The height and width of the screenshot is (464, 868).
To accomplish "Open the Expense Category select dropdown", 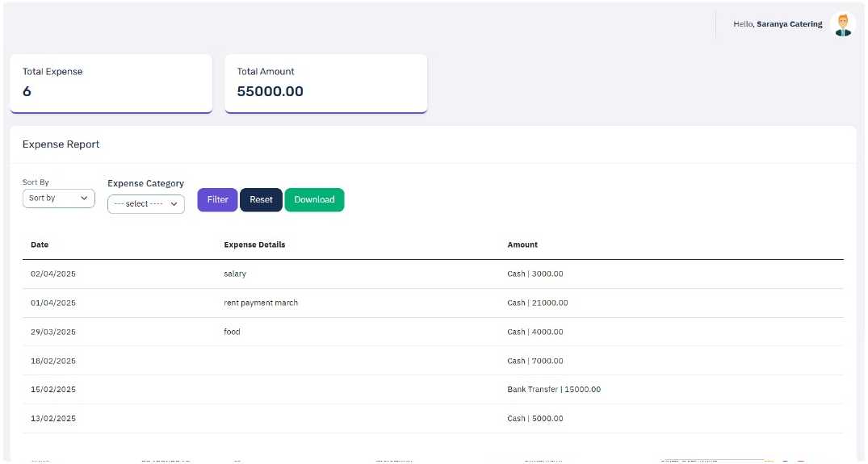I will 146,204.
